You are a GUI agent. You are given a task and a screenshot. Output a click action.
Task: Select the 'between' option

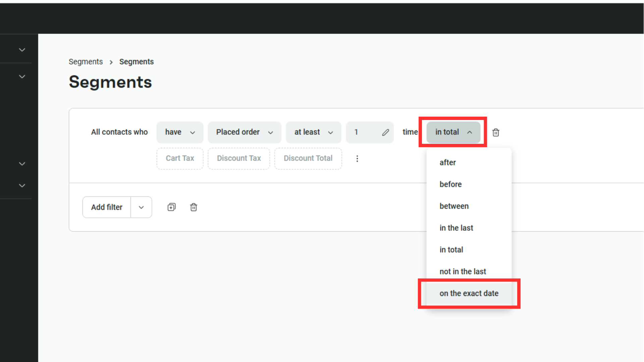point(454,206)
